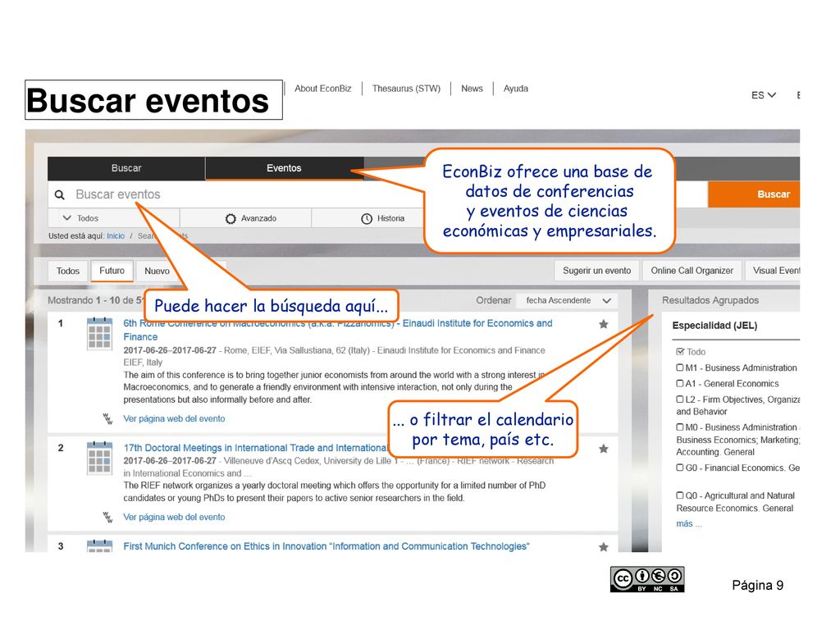This screenshot has width=840, height=630.
Task: Open 17th Doctoral Meetings in International Trade
Action: point(254,448)
